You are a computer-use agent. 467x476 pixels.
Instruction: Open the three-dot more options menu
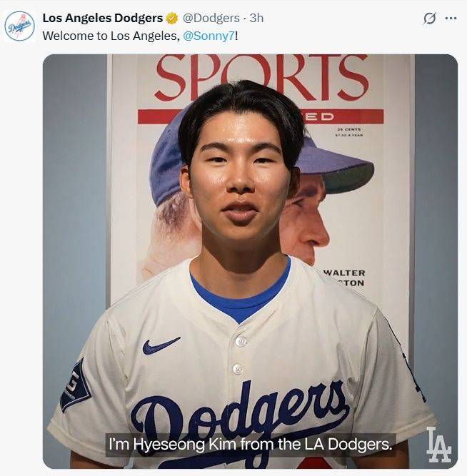click(x=451, y=19)
